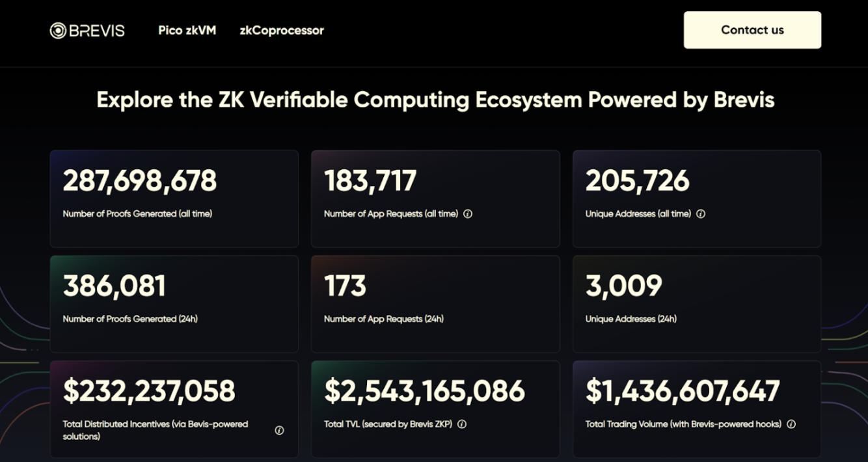Click the 205,726 unique addresses figure
This screenshot has height=462, width=868.
[637, 181]
